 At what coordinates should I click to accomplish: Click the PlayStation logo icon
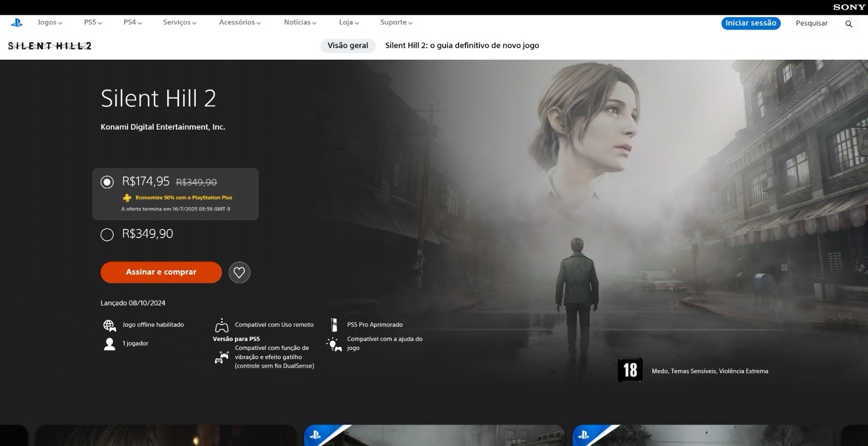coord(17,23)
